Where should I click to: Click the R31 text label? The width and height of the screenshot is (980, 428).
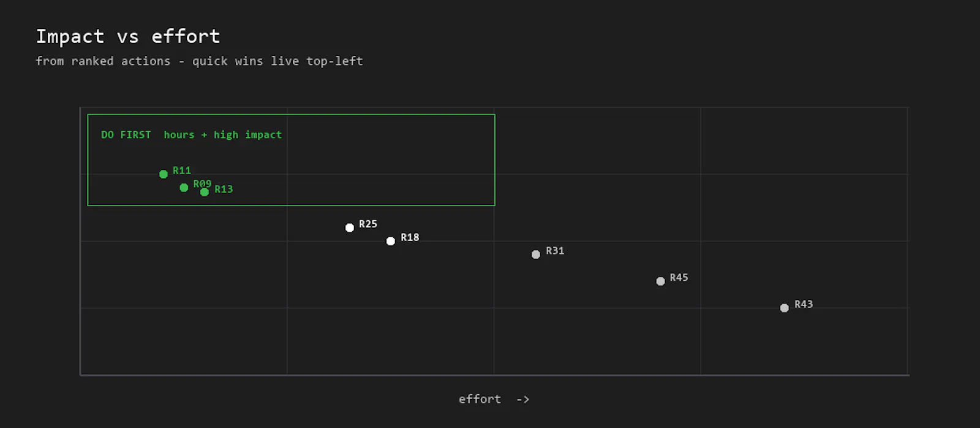[555, 251]
